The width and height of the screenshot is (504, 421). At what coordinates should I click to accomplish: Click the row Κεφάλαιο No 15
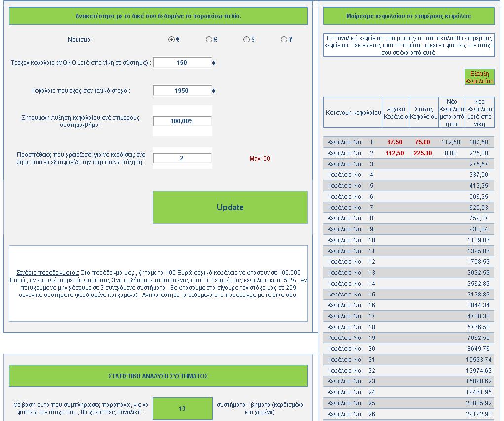(409, 295)
